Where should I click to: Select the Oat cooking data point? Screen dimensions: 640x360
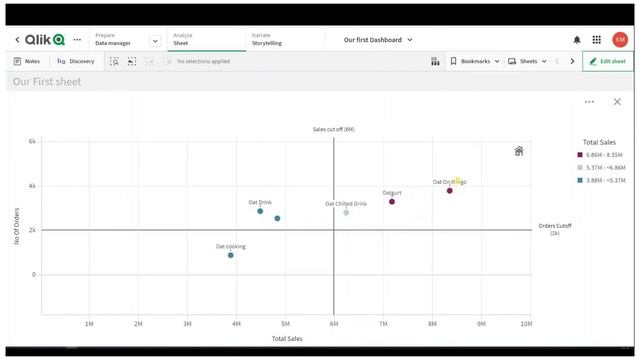click(x=231, y=255)
